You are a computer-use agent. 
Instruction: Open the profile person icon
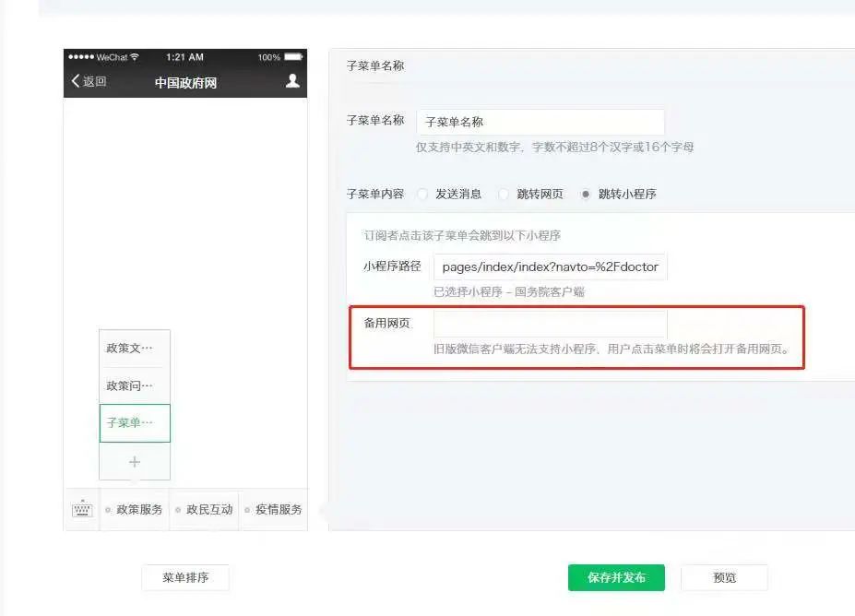coord(292,81)
